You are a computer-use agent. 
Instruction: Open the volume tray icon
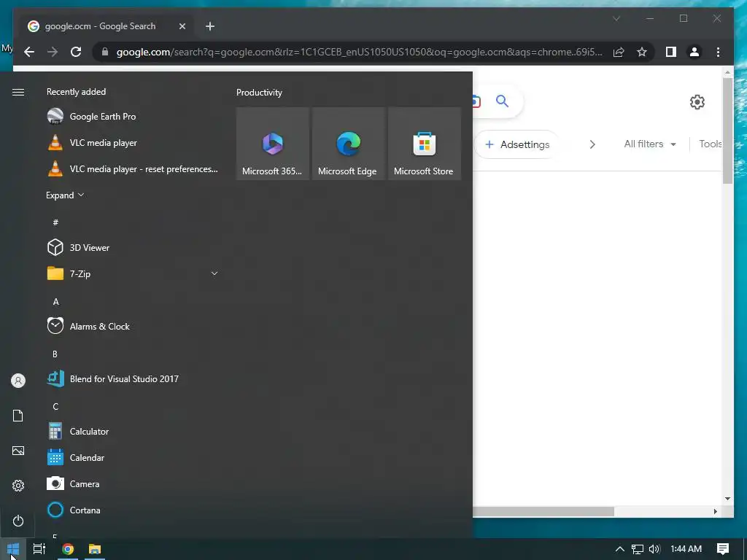click(x=654, y=549)
